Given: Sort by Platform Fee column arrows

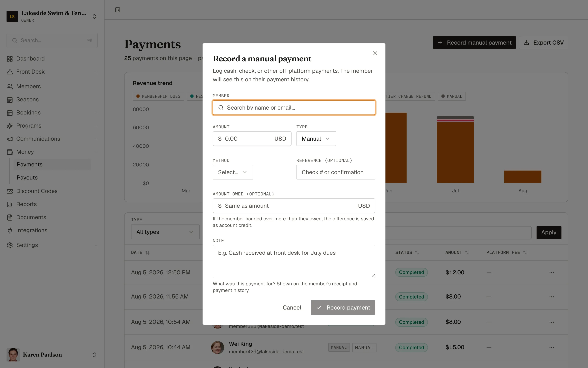Looking at the screenshot, I should pyautogui.click(x=525, y=253).
